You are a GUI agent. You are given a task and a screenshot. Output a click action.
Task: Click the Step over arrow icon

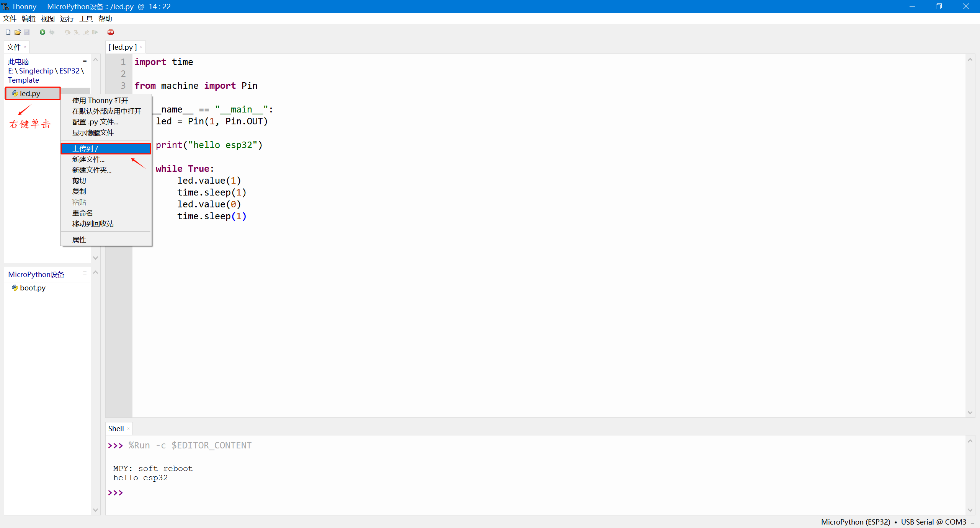pos(67,32)
